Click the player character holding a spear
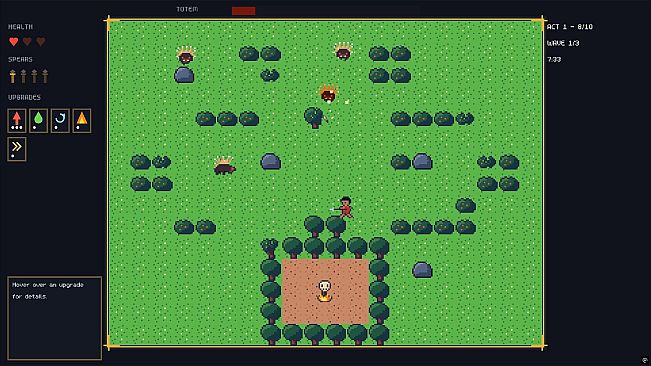The width and height of the screenshot is (651, 366). click(345, 207)
